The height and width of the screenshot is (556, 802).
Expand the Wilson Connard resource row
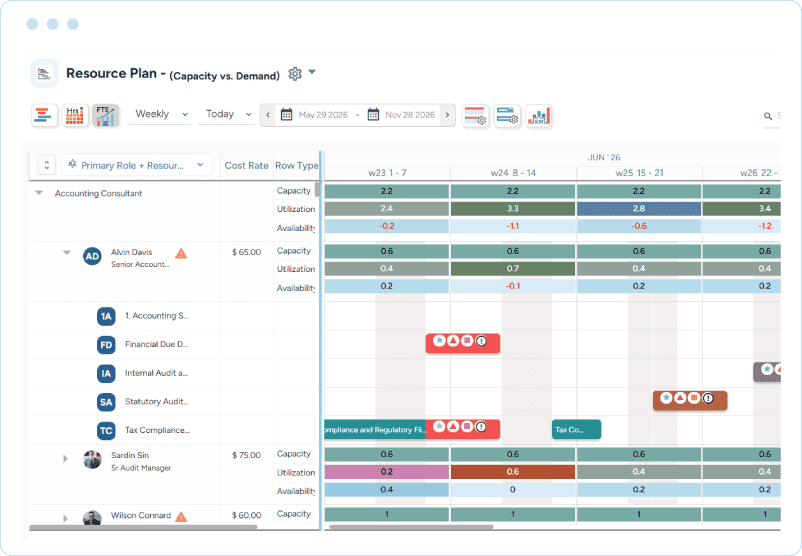tap(65, 518)
